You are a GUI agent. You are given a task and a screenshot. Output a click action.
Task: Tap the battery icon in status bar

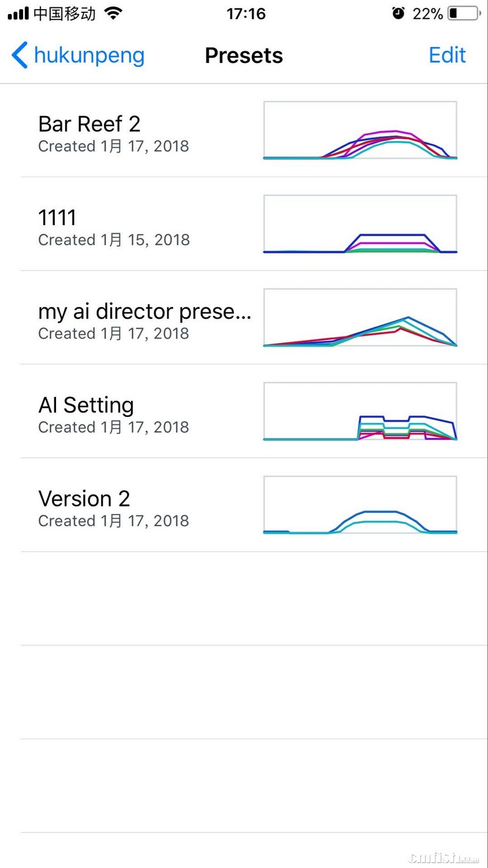pos(463,13)
